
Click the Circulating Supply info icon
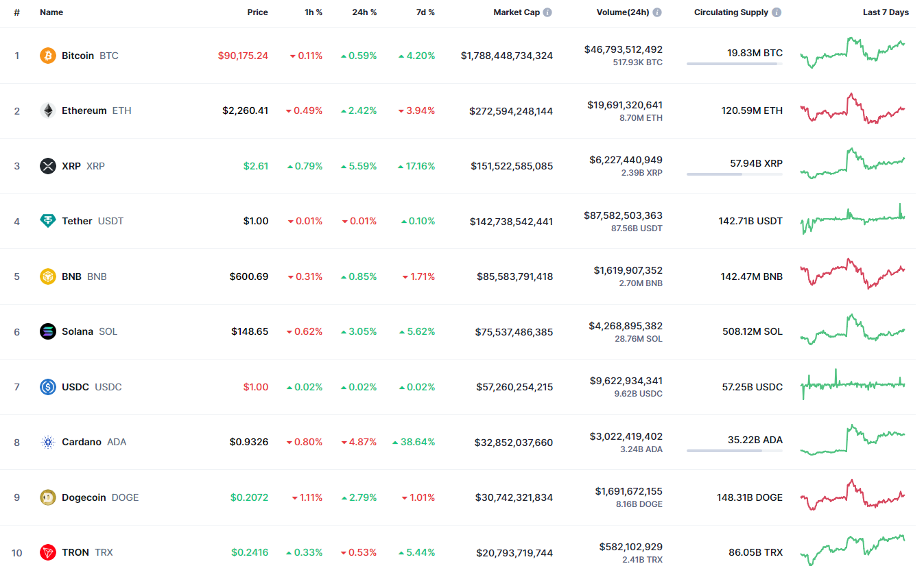(777, 12)
